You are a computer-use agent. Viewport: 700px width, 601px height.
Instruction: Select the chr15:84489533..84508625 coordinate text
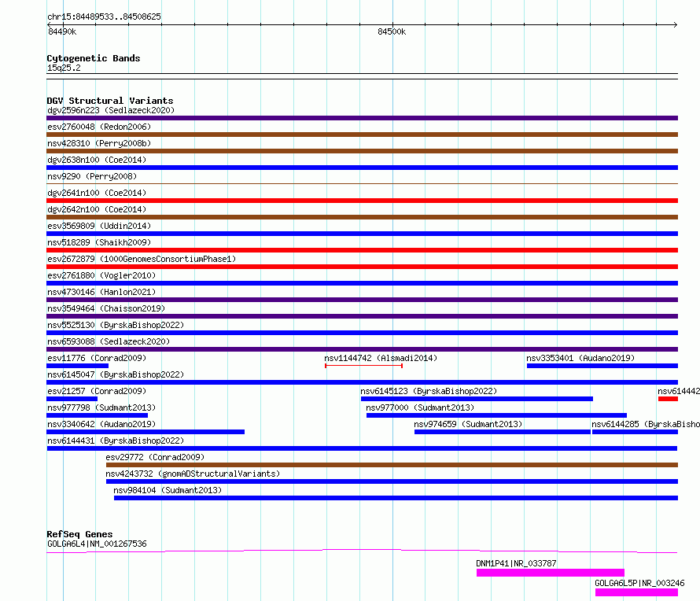104,17
